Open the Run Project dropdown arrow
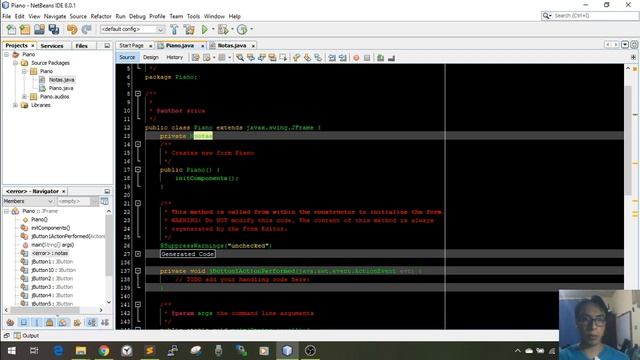640x360 pixels. [x=213, y=29]
